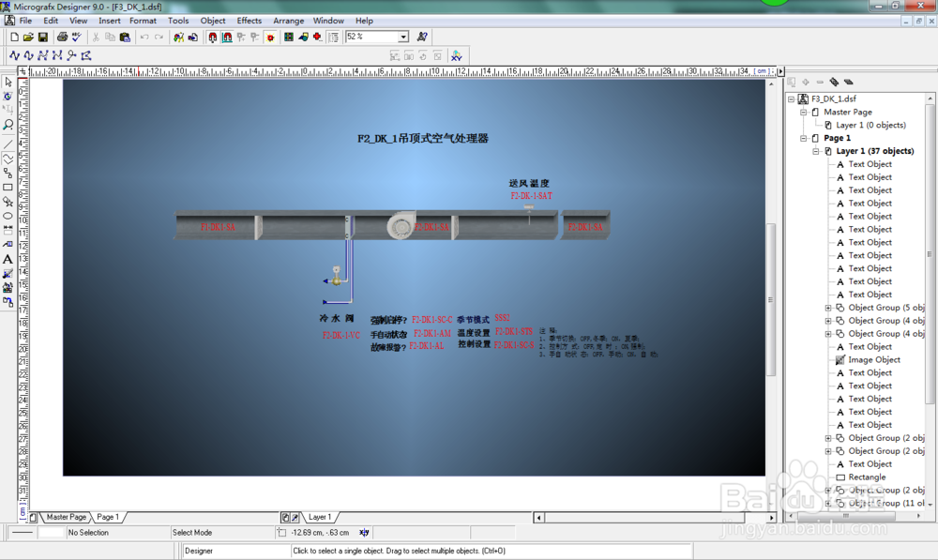Toggle the second magnet snap button with underline
Screen dimensions: 938x560
[227, 38]
